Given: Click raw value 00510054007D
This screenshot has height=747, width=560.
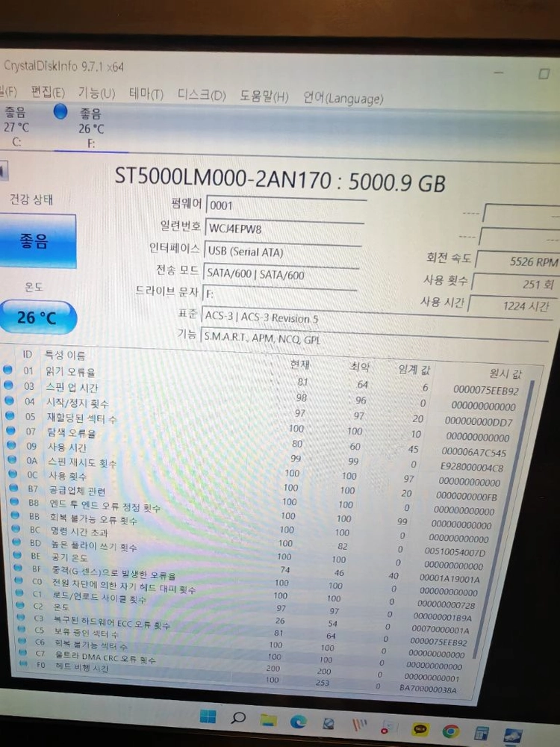Looking at the screenshot, I should (455, 553).
